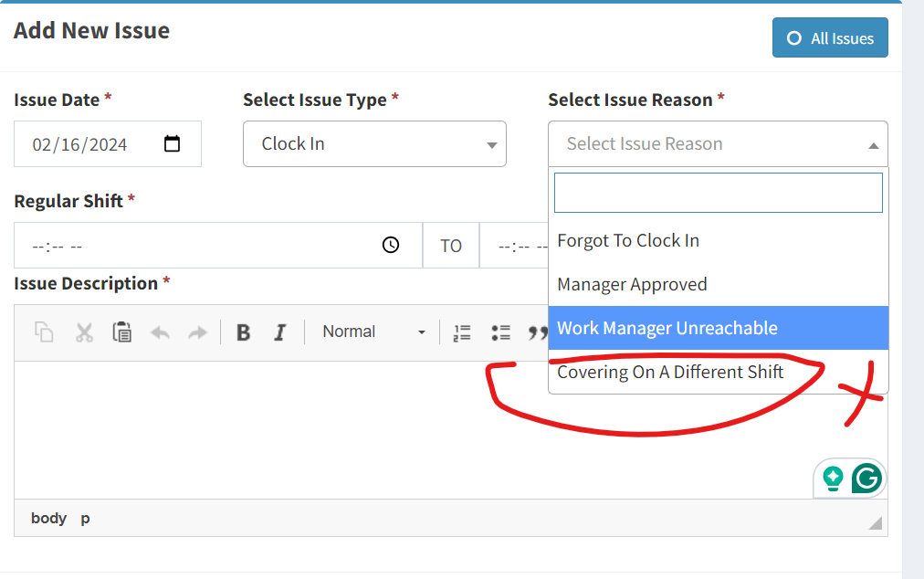
Task: Insert a bulleted list
Action: click(500, 332)
